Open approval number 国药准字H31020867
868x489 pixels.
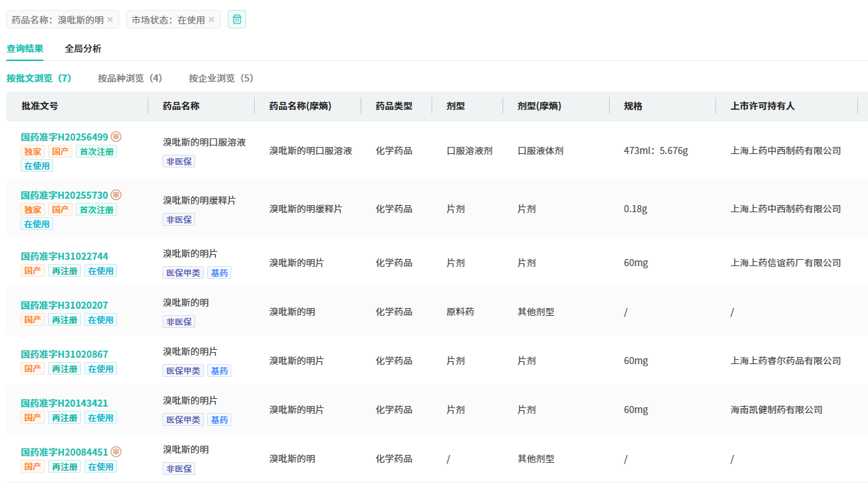[65, 354]
